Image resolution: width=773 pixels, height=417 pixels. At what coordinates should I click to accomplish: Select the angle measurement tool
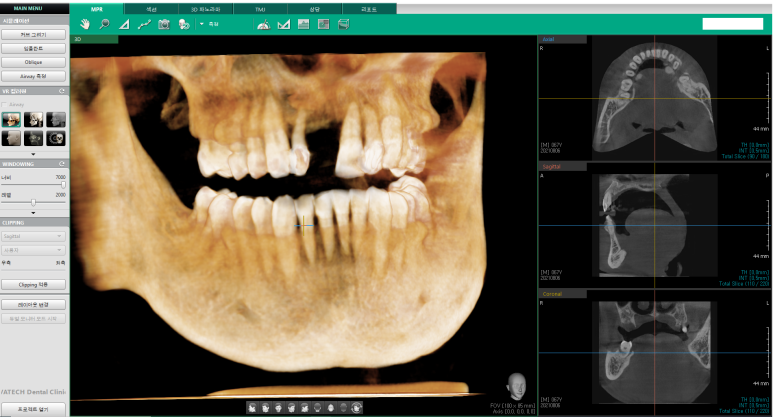124,23
